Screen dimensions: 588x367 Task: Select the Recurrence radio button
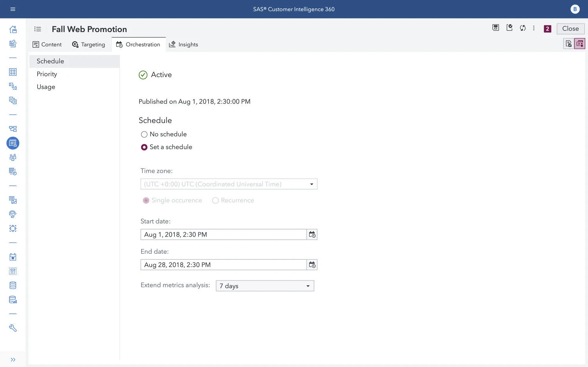click(x=215, y=201)
